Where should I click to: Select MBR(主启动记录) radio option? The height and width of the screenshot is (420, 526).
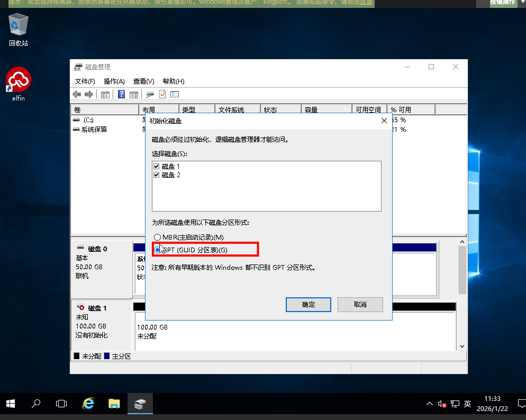[x=157, y=238]
